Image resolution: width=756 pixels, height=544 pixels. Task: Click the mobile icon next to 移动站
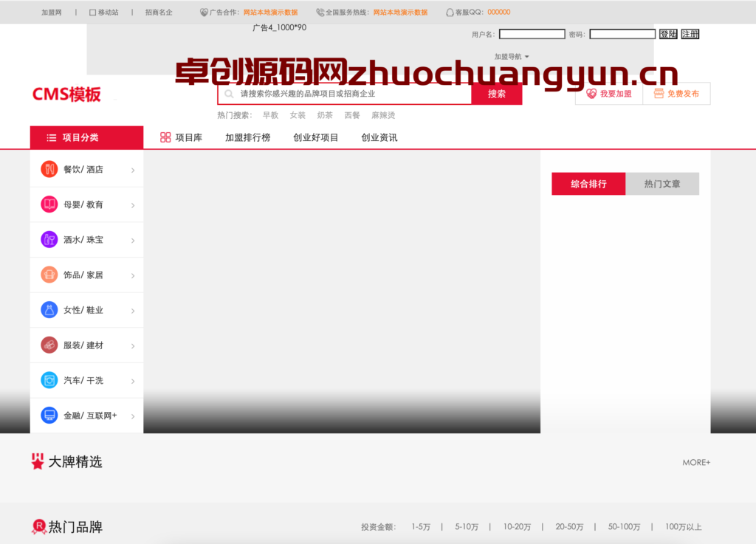[92, 13]
